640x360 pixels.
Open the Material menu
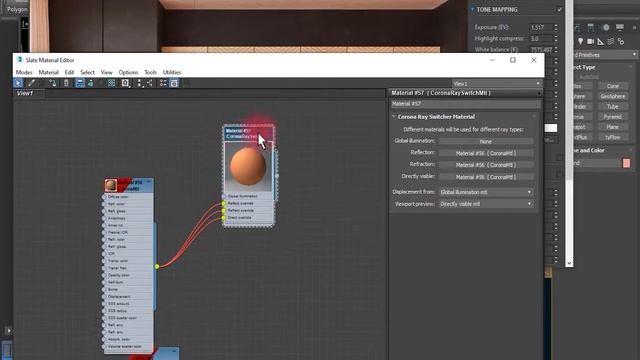[49, 72]
